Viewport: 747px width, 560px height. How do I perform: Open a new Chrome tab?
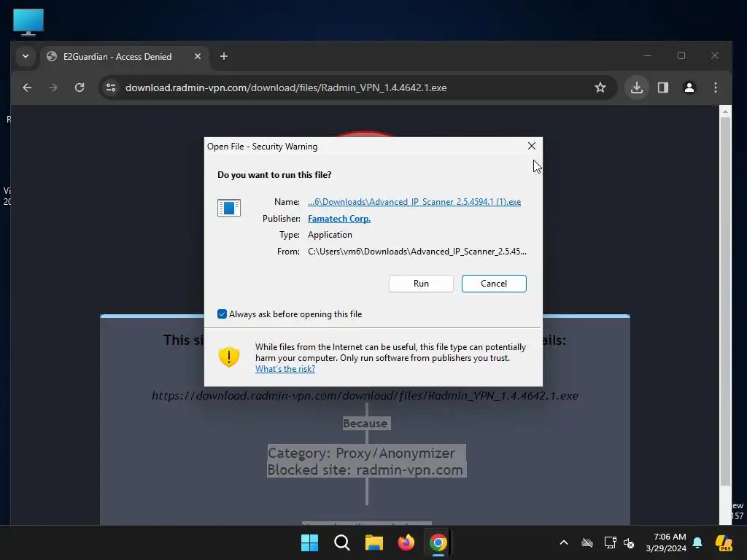point(223,56)
